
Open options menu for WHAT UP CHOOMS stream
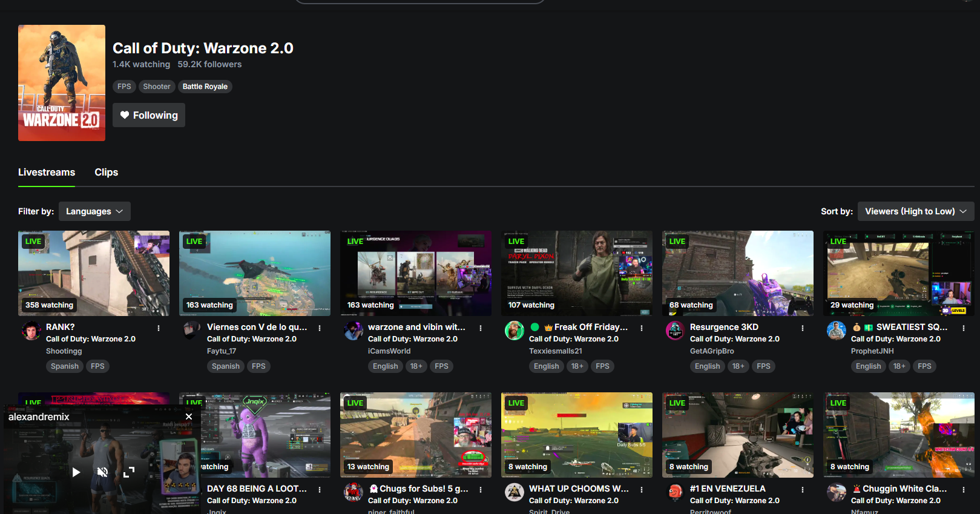[x=642, y=490]
